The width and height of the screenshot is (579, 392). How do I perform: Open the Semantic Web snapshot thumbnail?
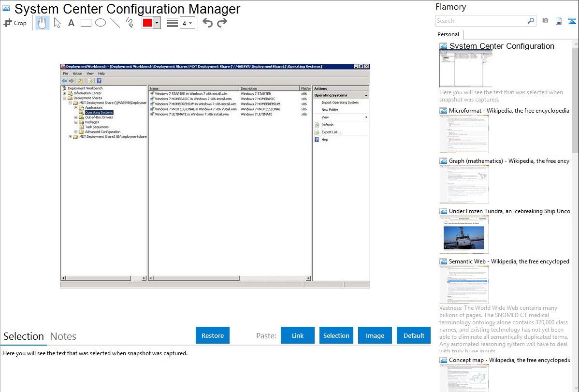pyautogui.click(x=464, y=285)
